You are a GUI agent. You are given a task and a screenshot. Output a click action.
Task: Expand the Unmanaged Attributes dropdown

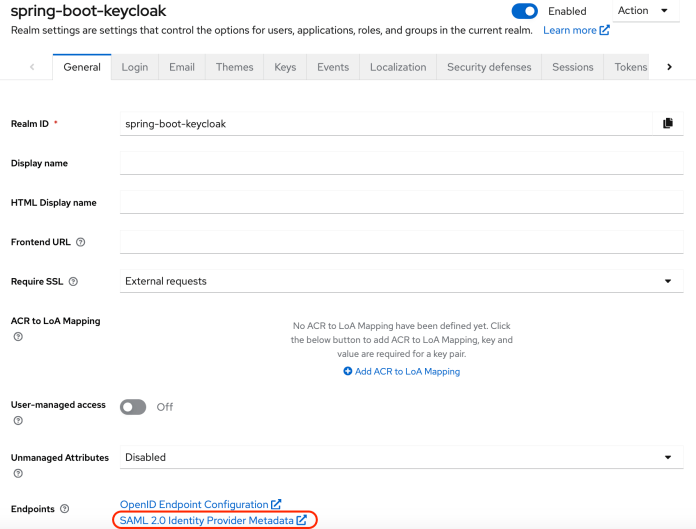click(x=397, y=457)
